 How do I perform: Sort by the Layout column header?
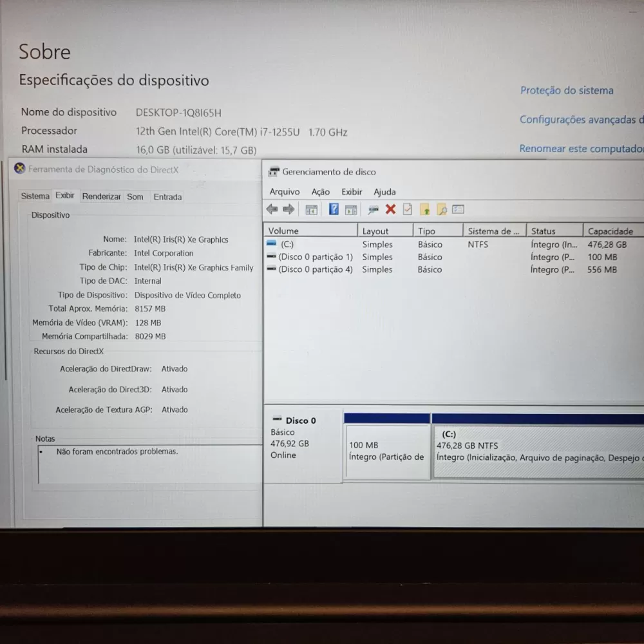(385, 231)
